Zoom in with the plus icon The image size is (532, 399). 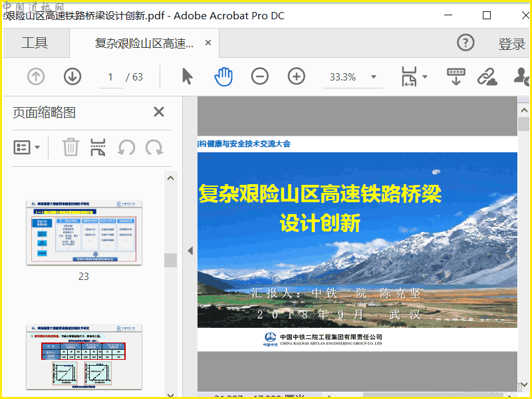pos(297,76)
